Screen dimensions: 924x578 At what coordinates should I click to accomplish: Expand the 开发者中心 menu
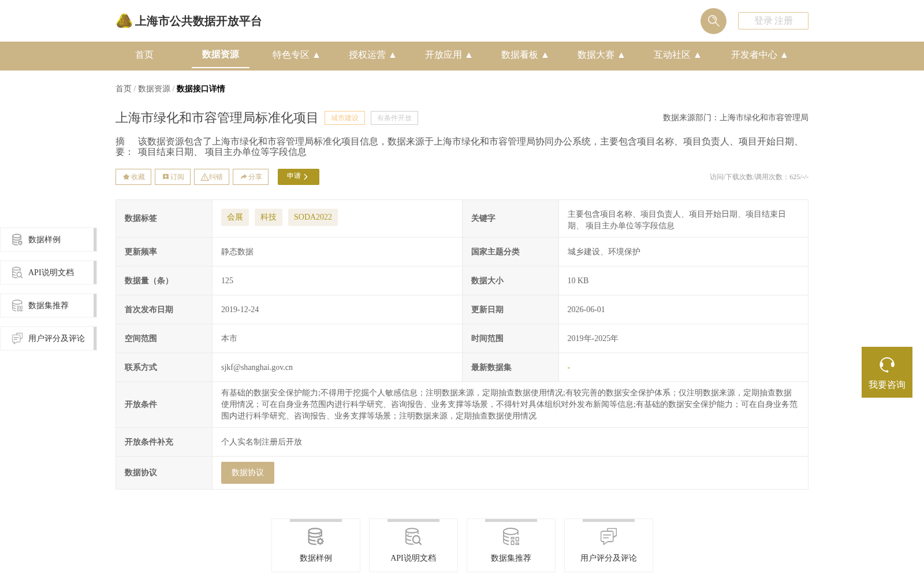(759, 55)
